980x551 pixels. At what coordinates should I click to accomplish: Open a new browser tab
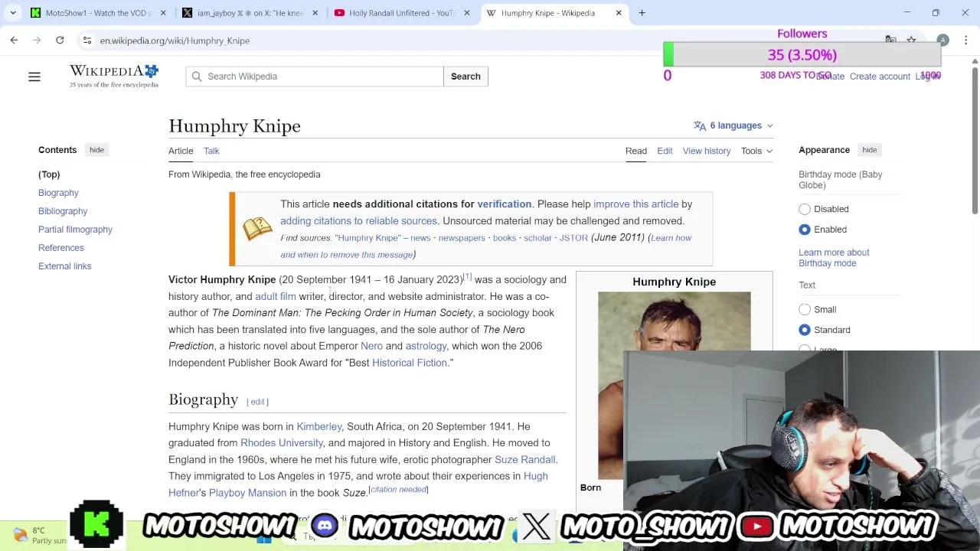pyautogui.click(x=642, y=13)
